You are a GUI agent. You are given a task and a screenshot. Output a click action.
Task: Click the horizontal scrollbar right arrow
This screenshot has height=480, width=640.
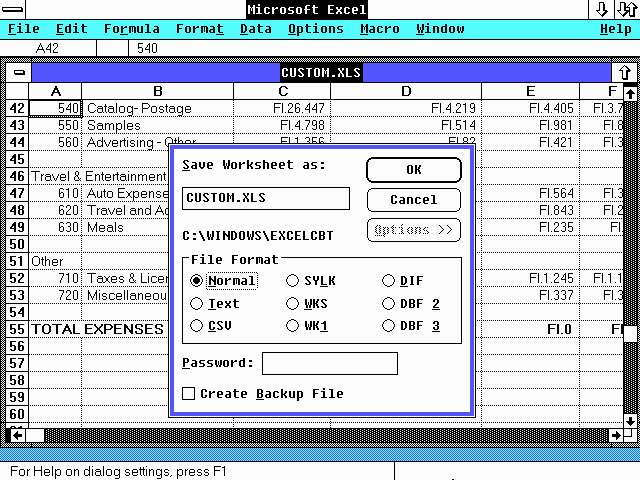616,436
